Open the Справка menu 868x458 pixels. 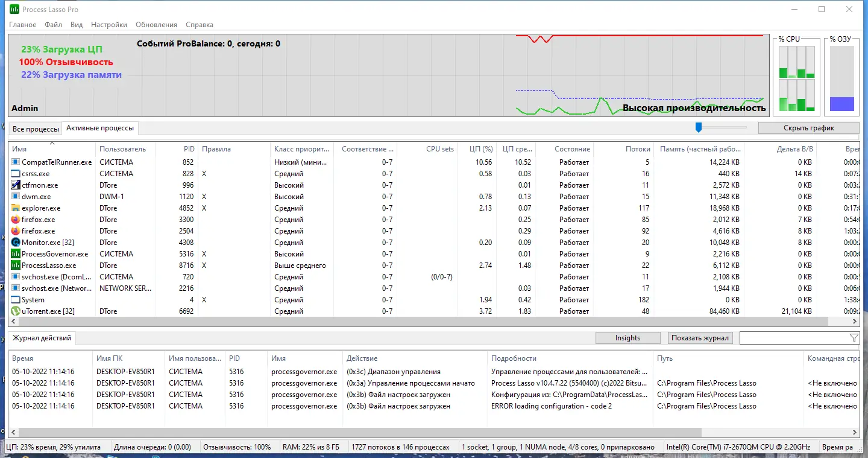(200, 25)
